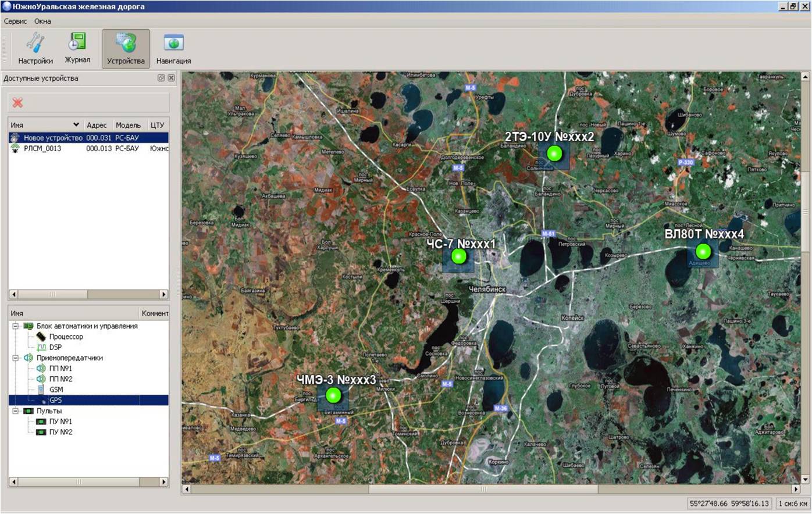This screenshot has height=514, width=812.
Task: Collapse the Блок автоматики и управления node
Action: pos(16,326)
